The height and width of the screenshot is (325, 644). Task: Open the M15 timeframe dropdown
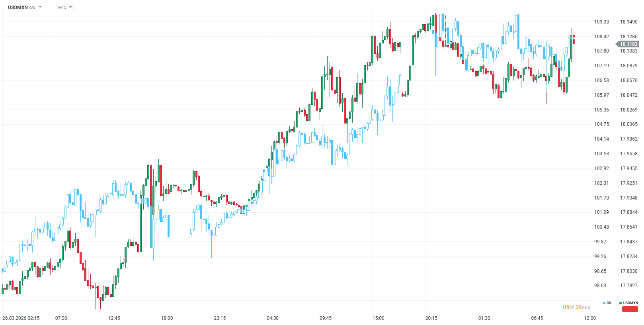[x=70, y=7]
